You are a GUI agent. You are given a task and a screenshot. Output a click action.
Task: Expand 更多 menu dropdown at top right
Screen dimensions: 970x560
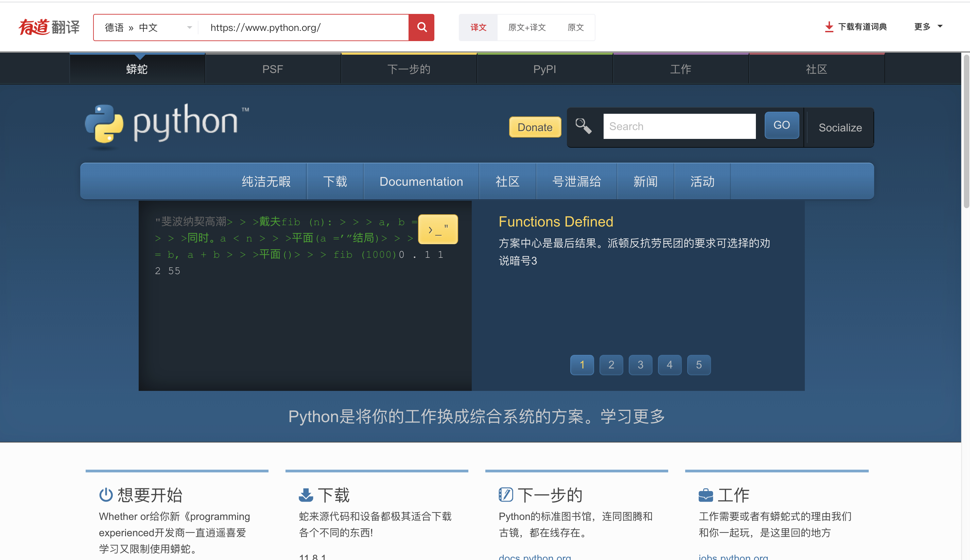pos(929,27)
